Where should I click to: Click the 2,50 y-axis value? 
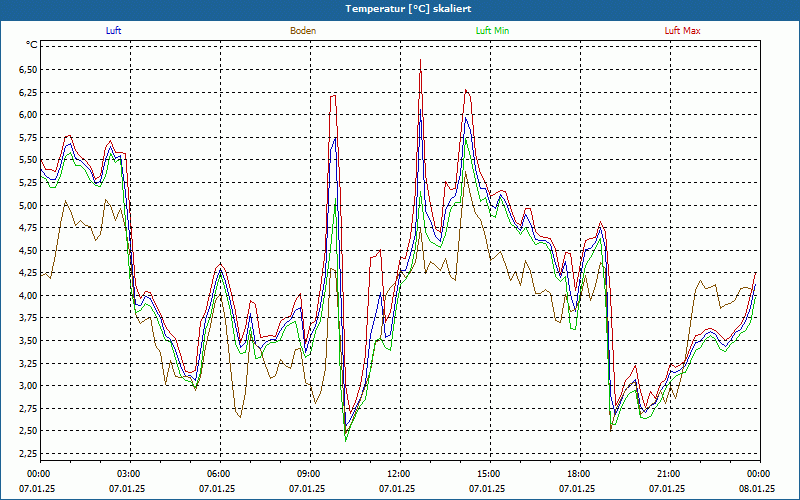click(28, 431)
